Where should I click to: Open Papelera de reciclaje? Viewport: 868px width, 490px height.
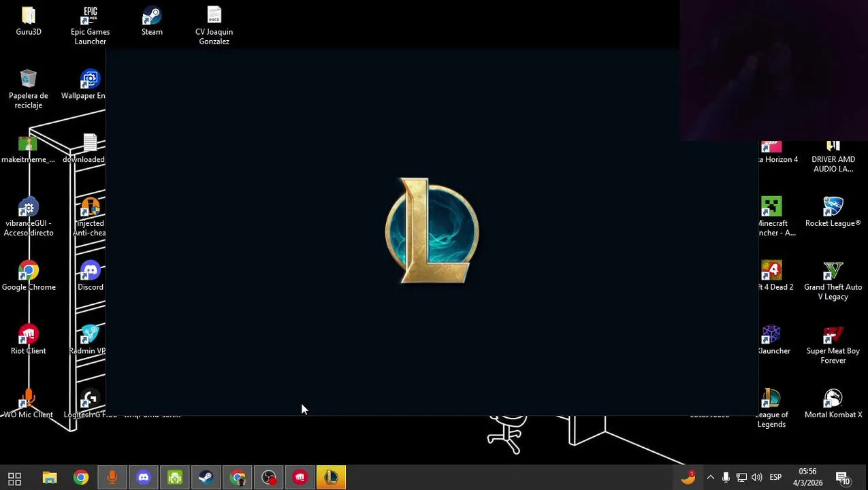coord(29,89)
